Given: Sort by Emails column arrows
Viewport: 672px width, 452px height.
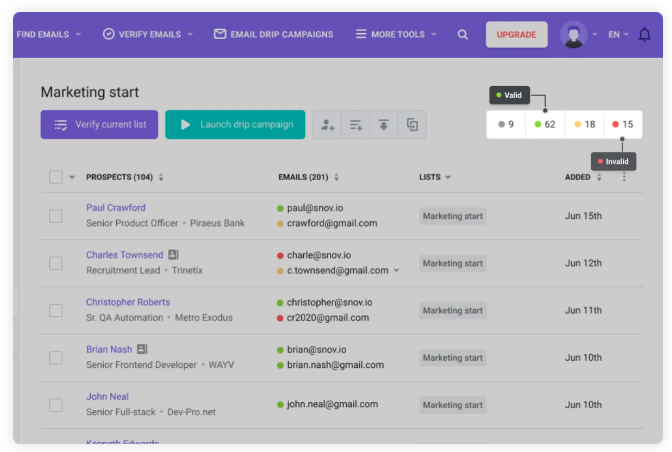Looking at the screenshot, I should 336,177.
